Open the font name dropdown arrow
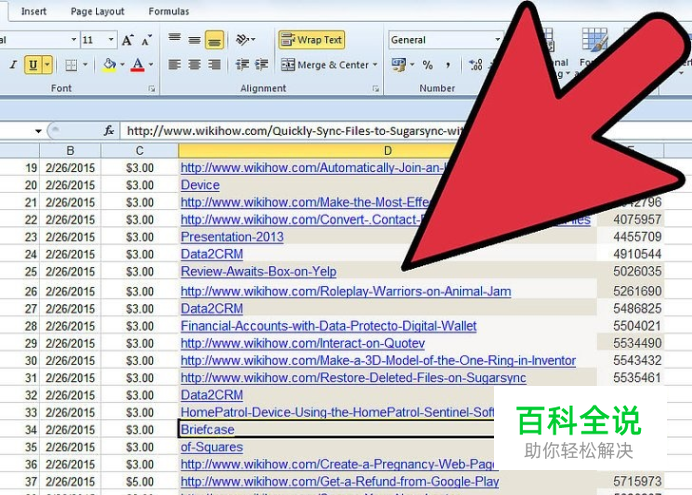692x495 pixels. 74,40
